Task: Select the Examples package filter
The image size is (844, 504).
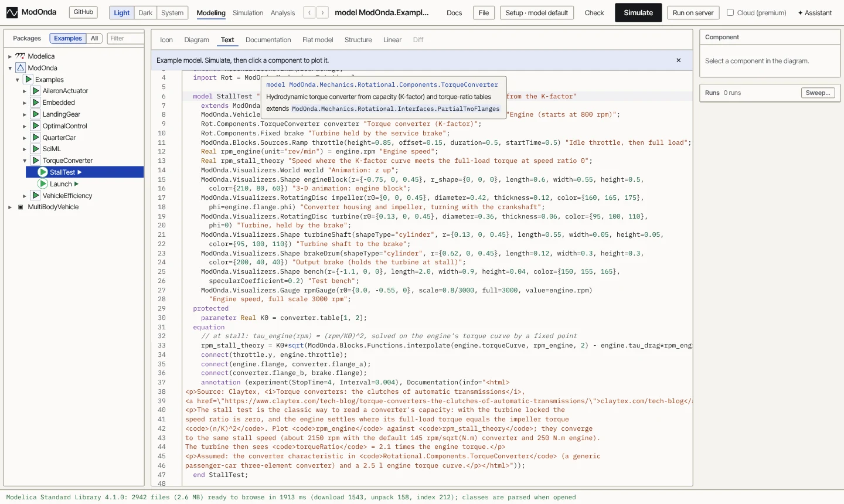Action: point(68,39)
